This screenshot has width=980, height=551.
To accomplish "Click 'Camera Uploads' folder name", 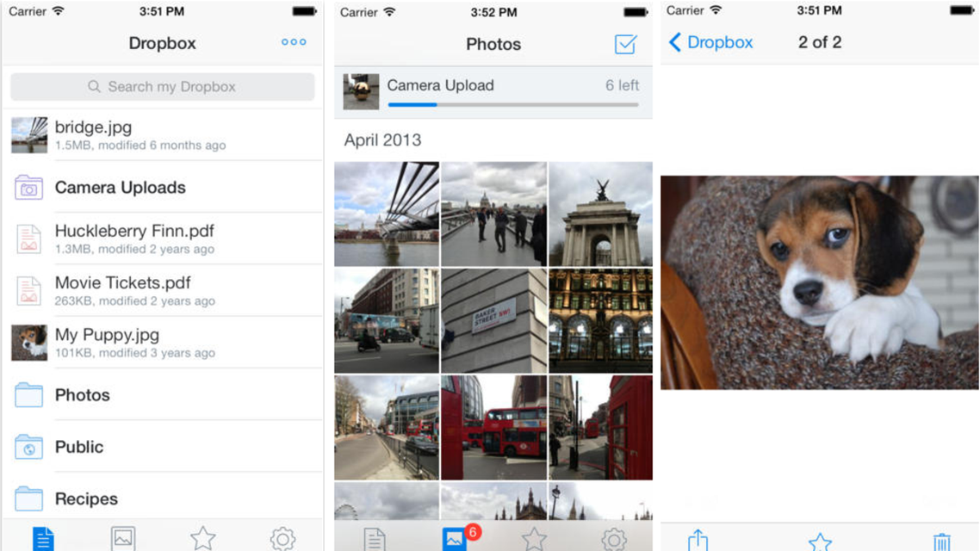I will 120,188.
